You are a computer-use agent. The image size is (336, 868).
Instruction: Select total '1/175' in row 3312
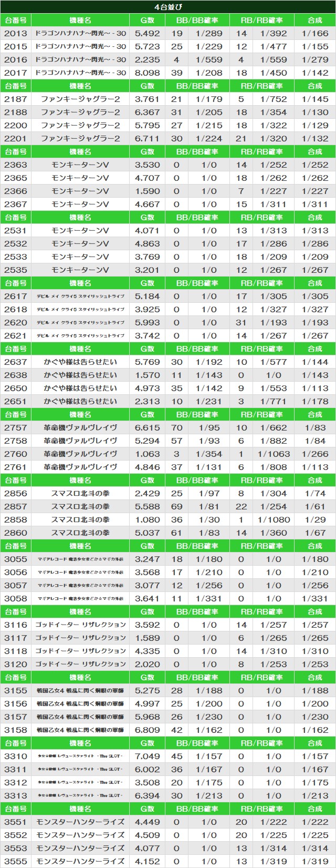coord(315,782)
